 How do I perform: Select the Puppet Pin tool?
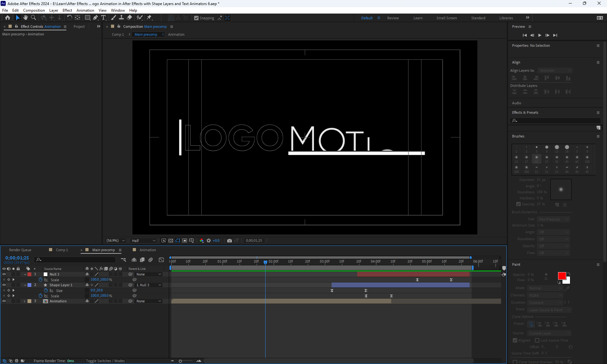[149, 18]
